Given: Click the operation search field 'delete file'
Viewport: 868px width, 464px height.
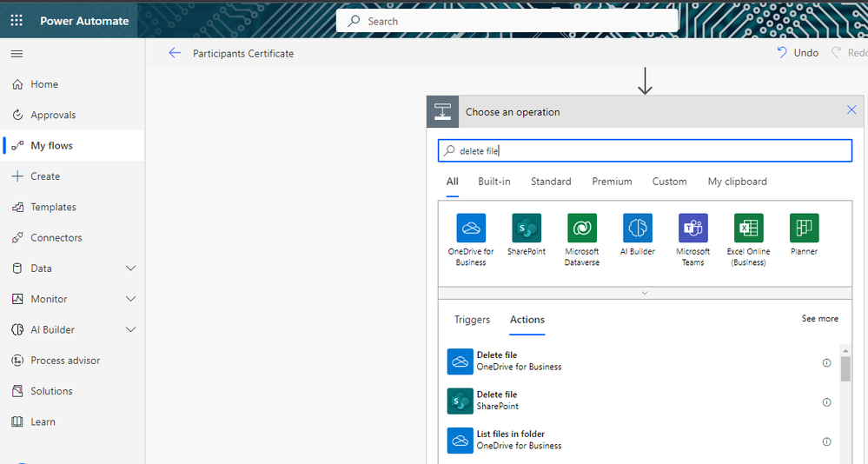Looking at the screenshot, I should pyautogui.click(x=645, y=150).
